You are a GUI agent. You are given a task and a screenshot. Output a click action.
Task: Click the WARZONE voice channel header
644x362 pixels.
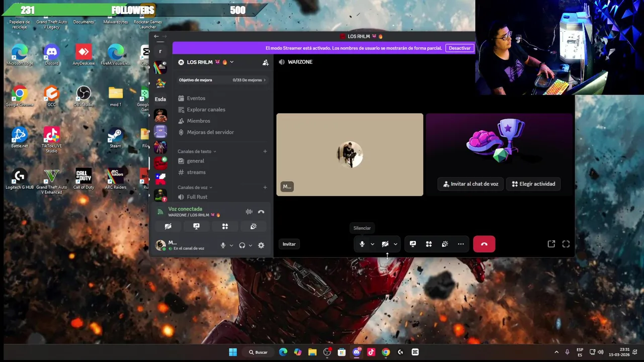point(296,62)
